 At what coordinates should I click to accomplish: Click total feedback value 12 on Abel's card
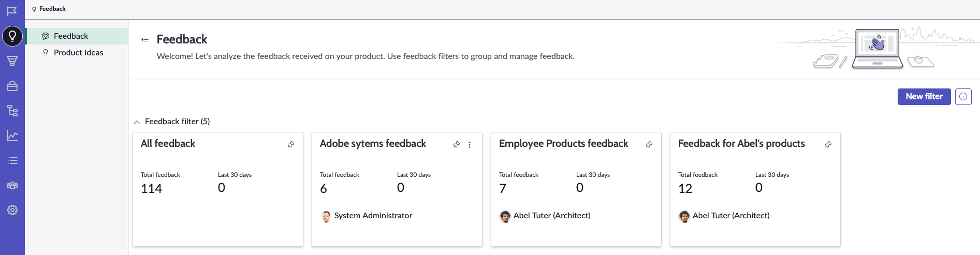click(x=685, y=189)
